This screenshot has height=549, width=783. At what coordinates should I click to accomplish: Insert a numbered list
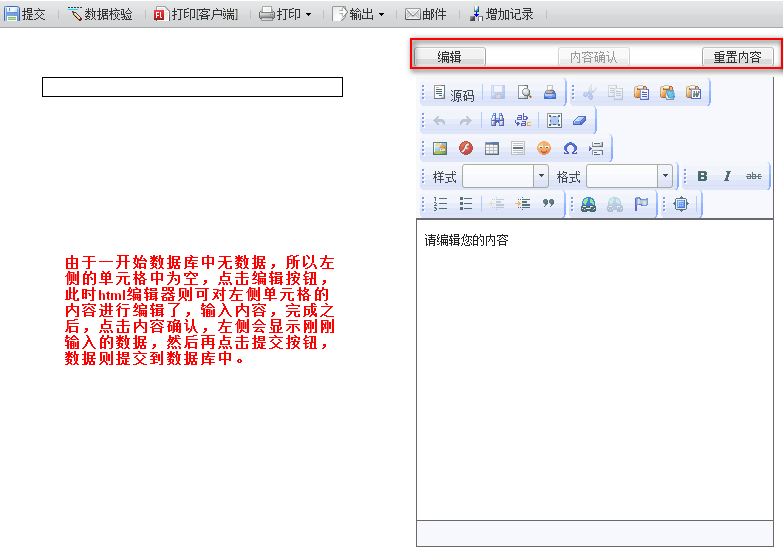click(x=440, y=204)
